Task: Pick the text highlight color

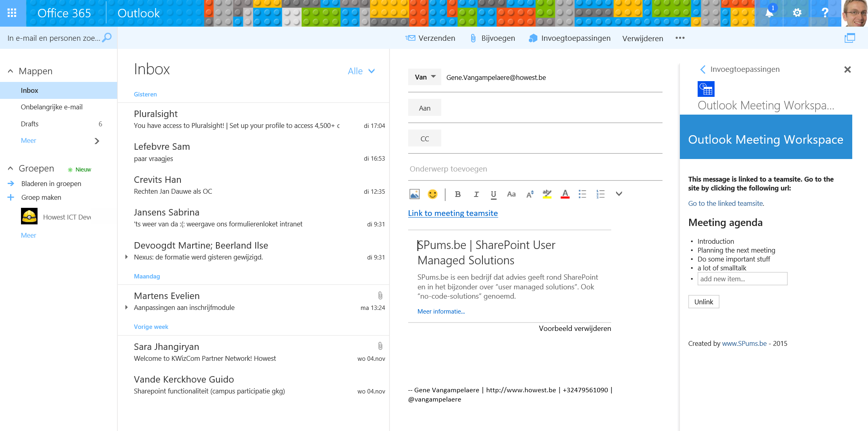Action: click(x=547, y=194)
